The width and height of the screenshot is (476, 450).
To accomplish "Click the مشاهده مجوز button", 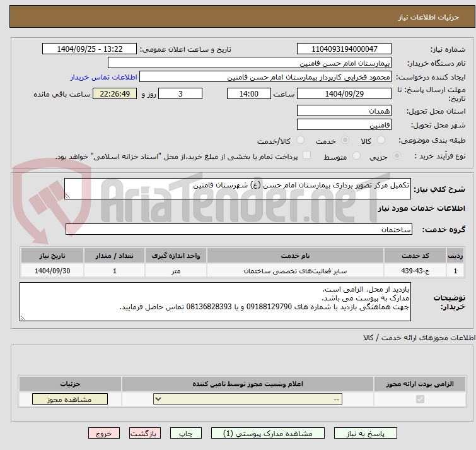I will [x=70, y=400].
